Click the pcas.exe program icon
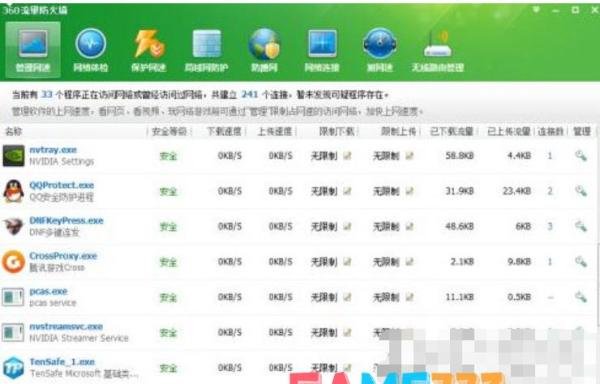The width and height of the screenshot is (600, 384). point(13,297)
